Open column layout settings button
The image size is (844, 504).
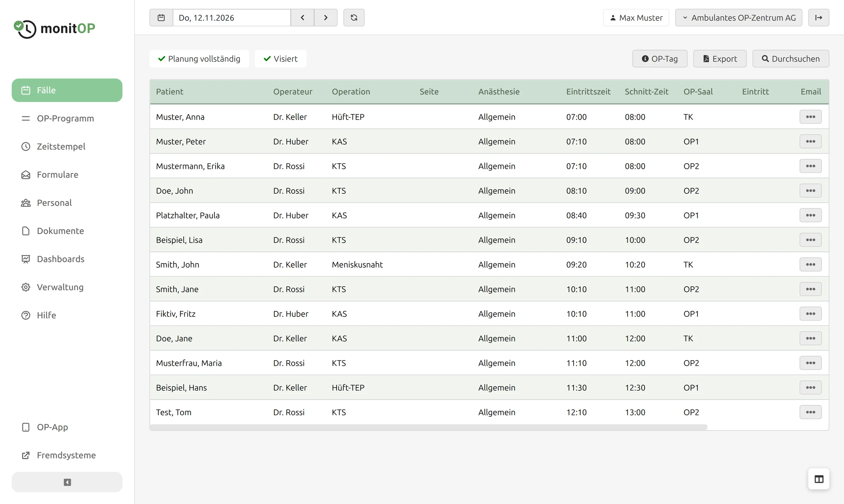pos(819,479)
